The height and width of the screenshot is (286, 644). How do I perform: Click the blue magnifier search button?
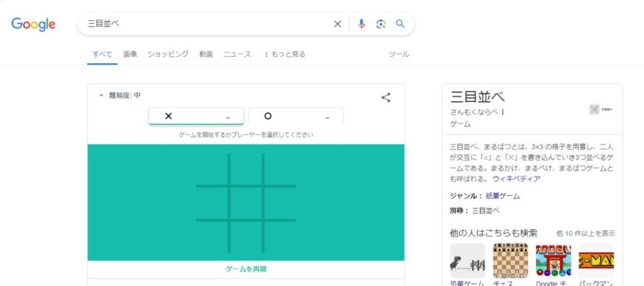400,24
